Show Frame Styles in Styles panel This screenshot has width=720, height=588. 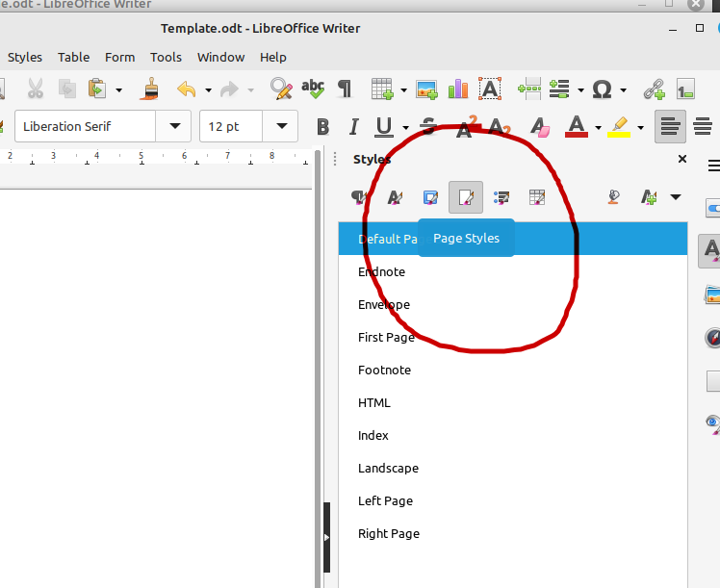coord(430,197)
